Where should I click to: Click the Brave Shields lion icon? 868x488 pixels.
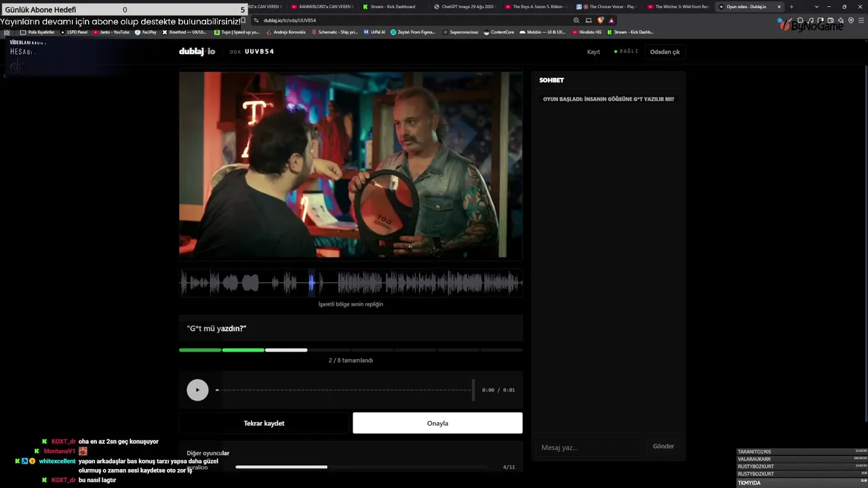[x=600, y=20]
